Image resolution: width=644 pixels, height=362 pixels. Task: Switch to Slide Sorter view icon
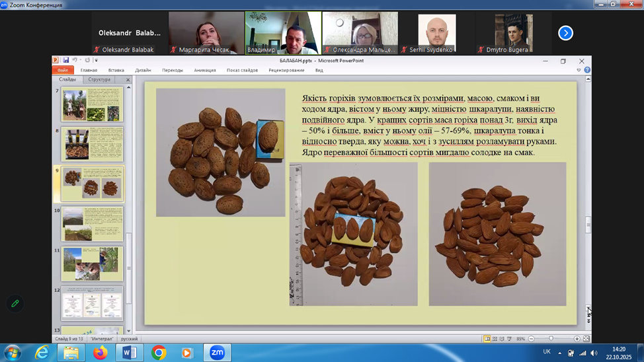point(495,339)
